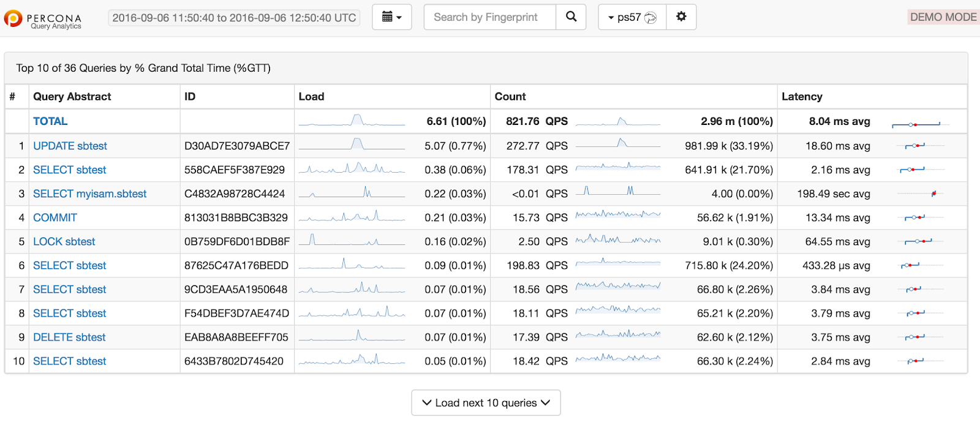Click the ID column header
This screenshot has width=980, height=422.
[190, 96]
